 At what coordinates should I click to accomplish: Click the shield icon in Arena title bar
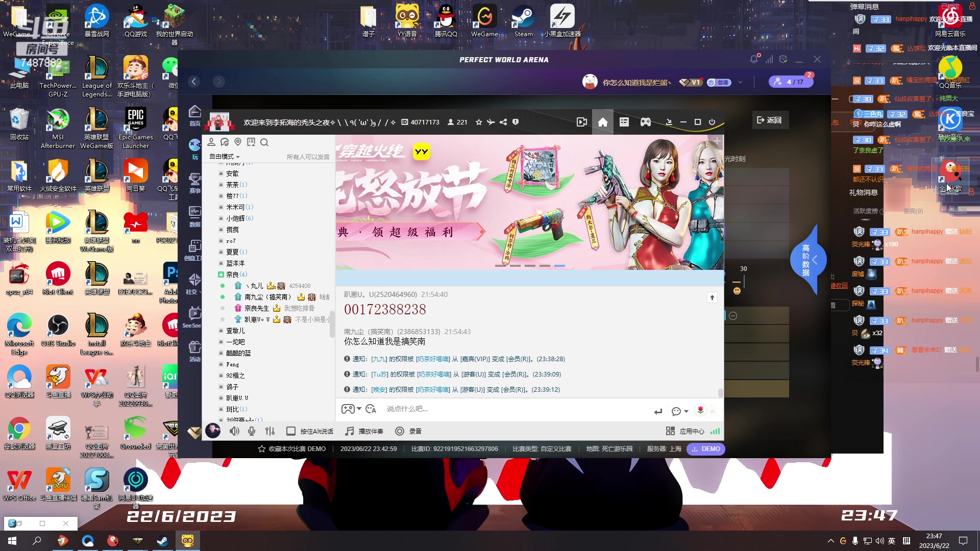(x=783, y=59)
